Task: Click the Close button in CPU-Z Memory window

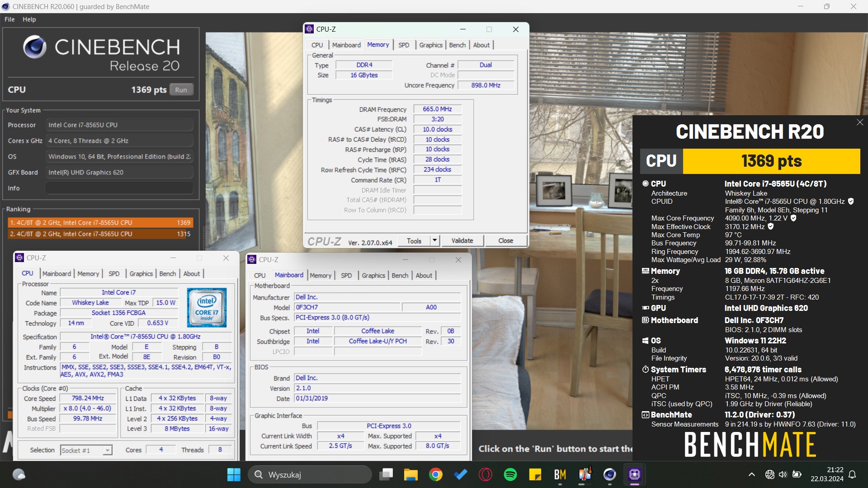Action: click(x=505, y=240)
